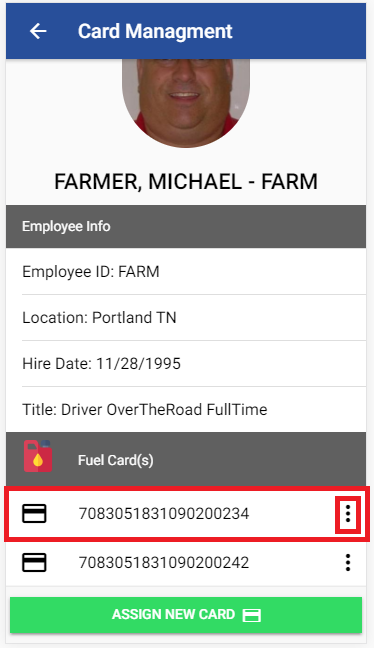
Task: Click the FARMER, MICHAEL - FARM name heading
Action: point(186,181)
